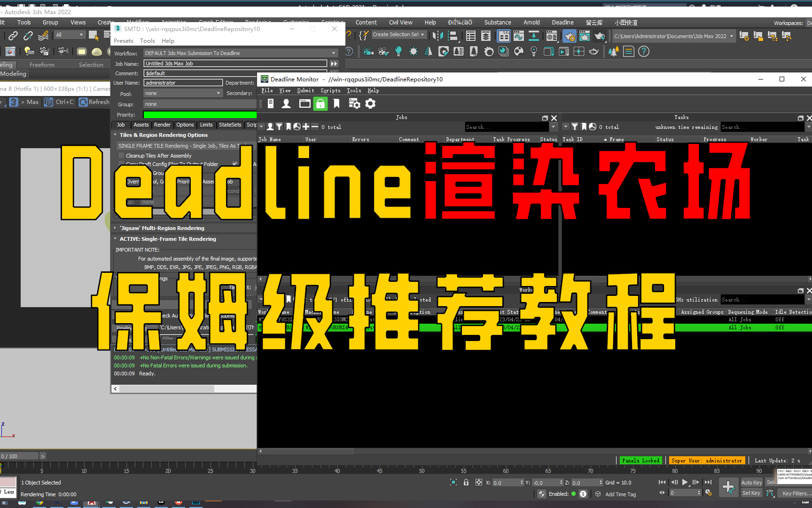812x508 pixels.
Task: Click the large Set Keys plus-key button
Action: click(x=728, y=487)
